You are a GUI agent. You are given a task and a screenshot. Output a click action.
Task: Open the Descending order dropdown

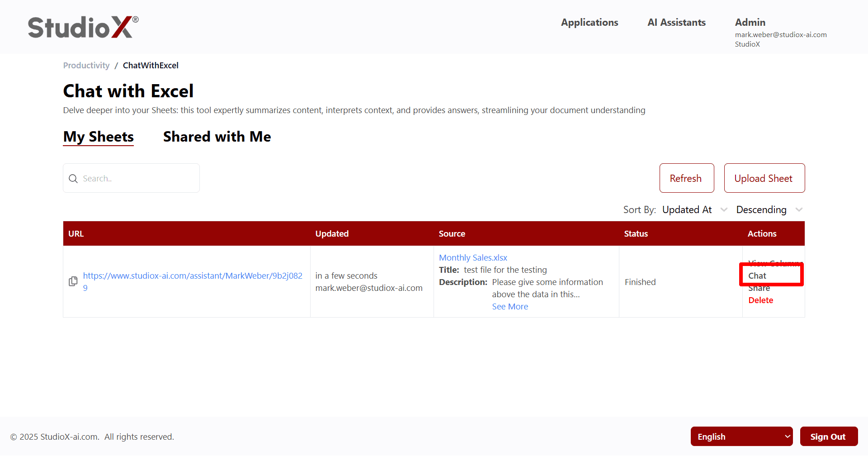(x=769, y=210)
